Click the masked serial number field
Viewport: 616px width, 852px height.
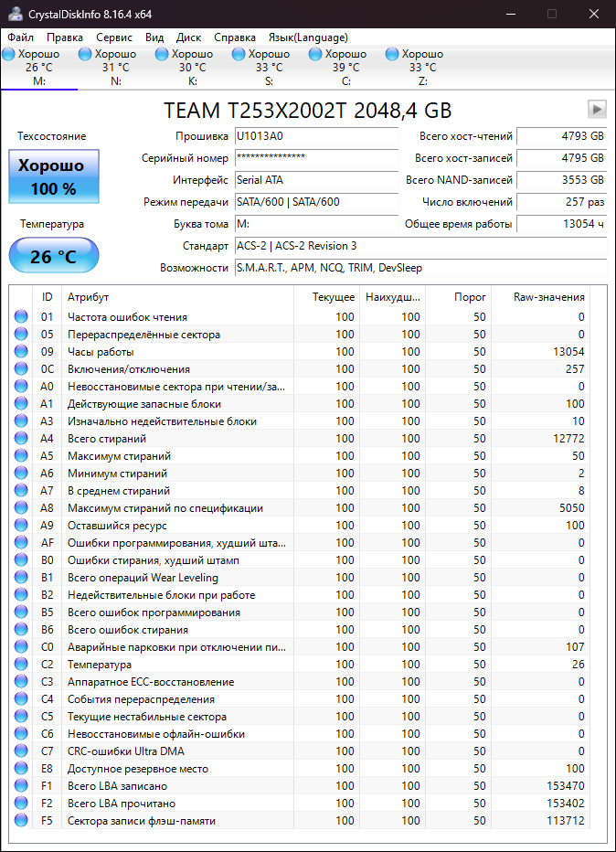tap(317, 158)
